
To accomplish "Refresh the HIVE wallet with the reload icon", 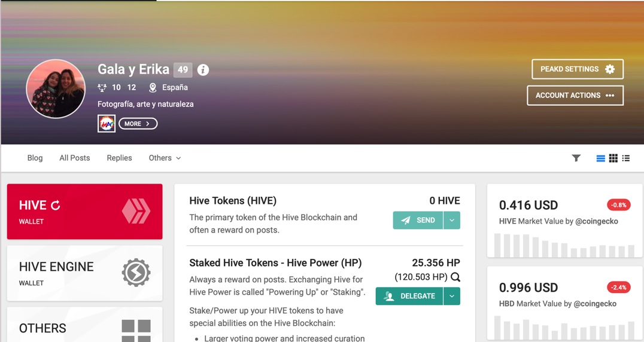I will tap(56, 205).
